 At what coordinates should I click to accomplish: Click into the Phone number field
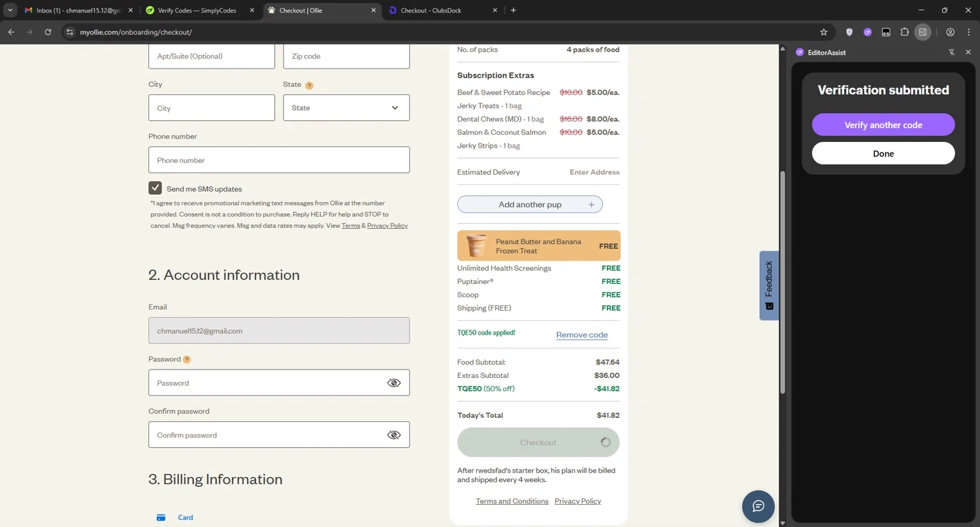coord(279,160)
